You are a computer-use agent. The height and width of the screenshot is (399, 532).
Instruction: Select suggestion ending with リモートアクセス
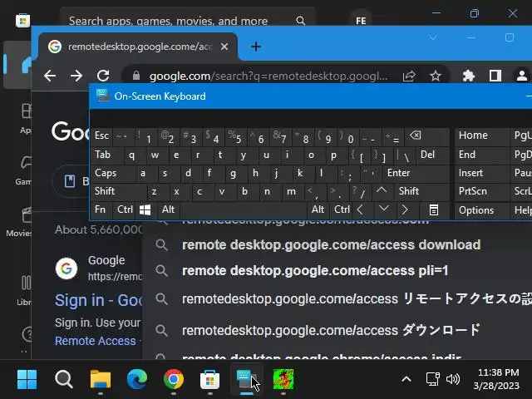[337, 299]
